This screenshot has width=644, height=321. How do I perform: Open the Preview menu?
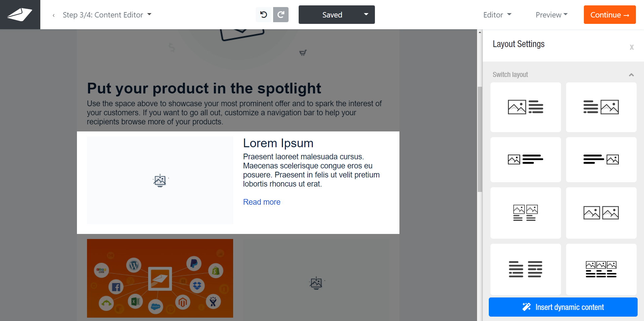click(552, 15)
